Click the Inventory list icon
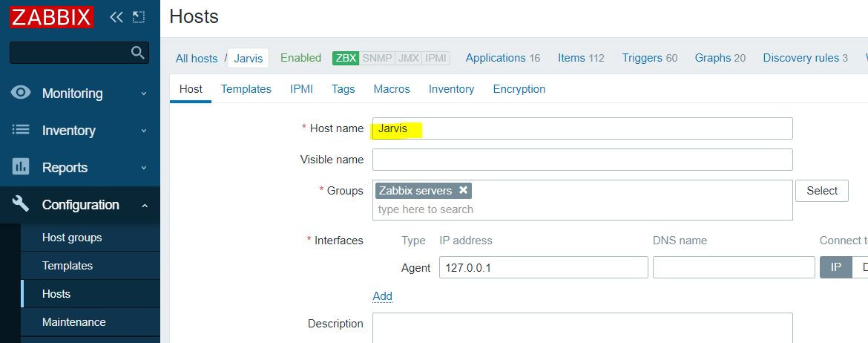The height and width of the screenshot is (343, 868). 21,130
